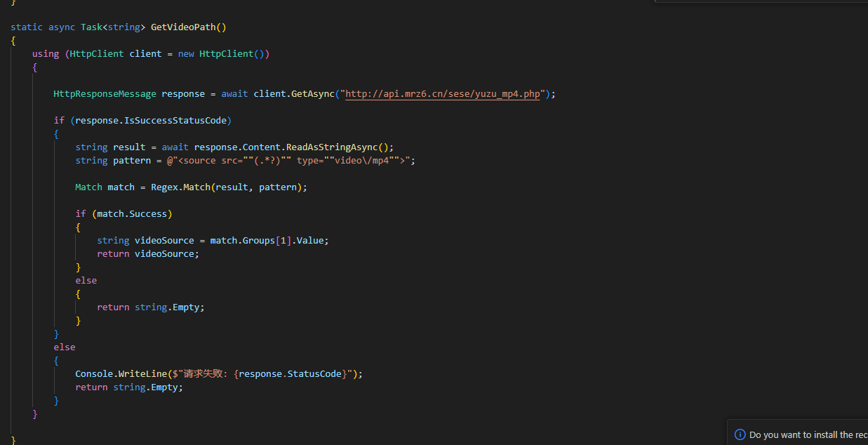Click 'videoSource' in the string videoSource declaration

tap(164, 240)
